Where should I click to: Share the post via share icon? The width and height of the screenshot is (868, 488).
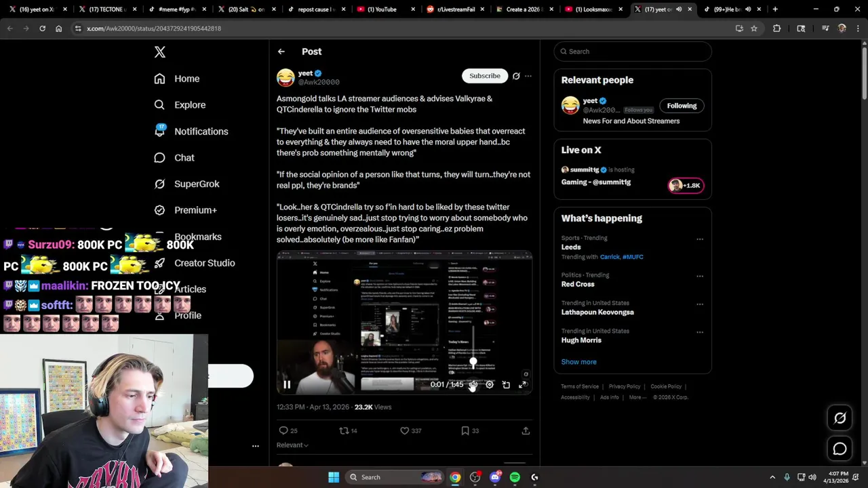526,430
